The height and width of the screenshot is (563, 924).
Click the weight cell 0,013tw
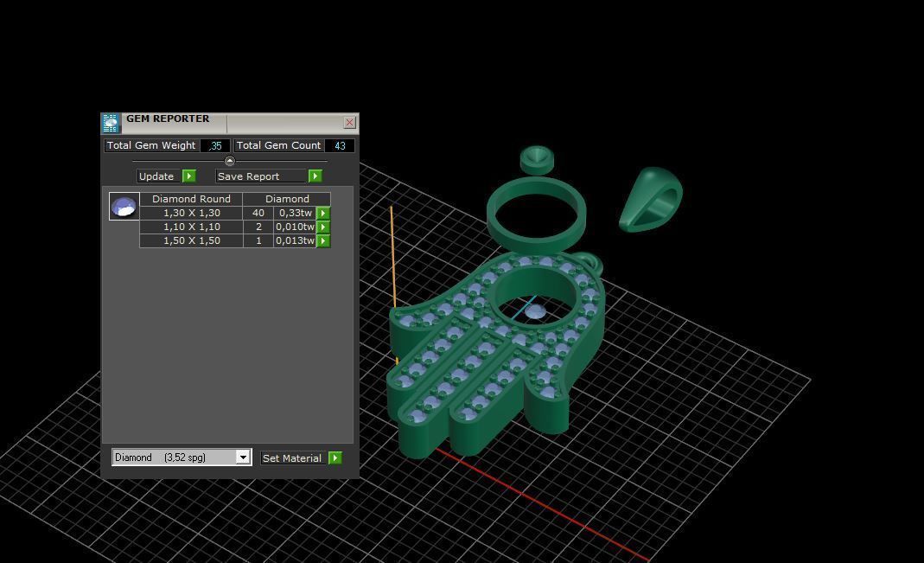(x=295, y=240)
